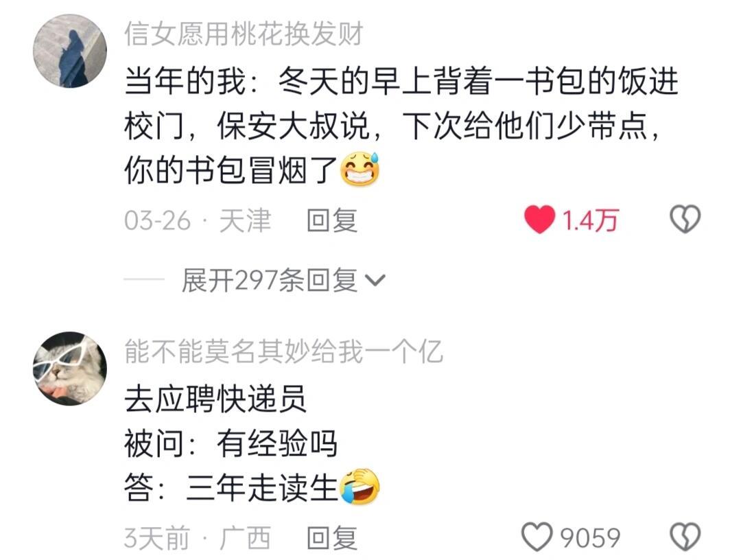Viewport: 741px width, 560px height.
Task: Tap the broken-heart dislike icon on the Tianjin comment
Action: click(685, 220)
